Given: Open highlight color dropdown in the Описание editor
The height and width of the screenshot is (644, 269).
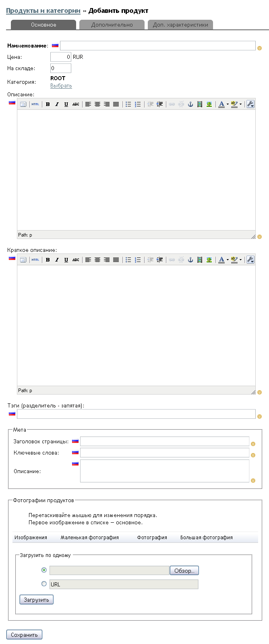Looking at the screenshot, I should coord(241,104).
